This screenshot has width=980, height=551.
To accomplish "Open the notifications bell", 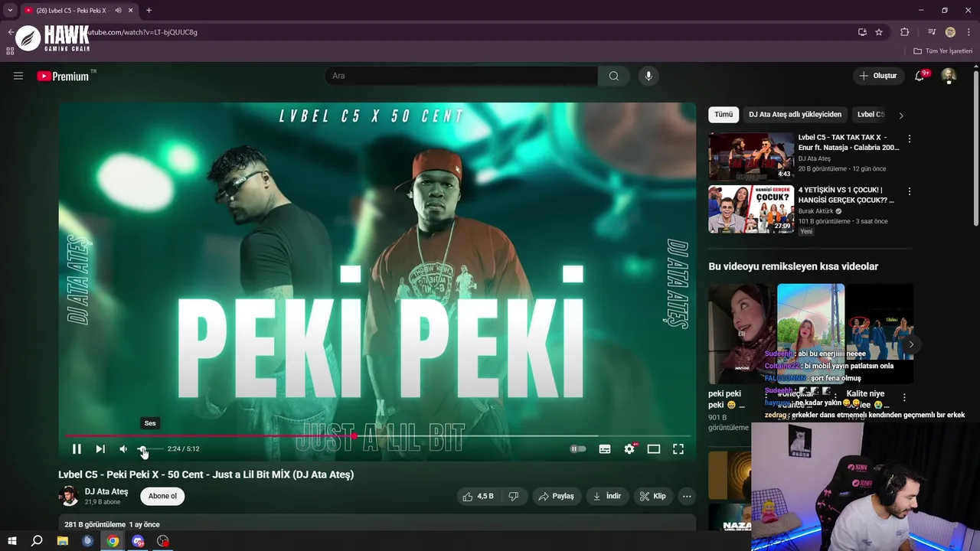I will pos(920,76).
